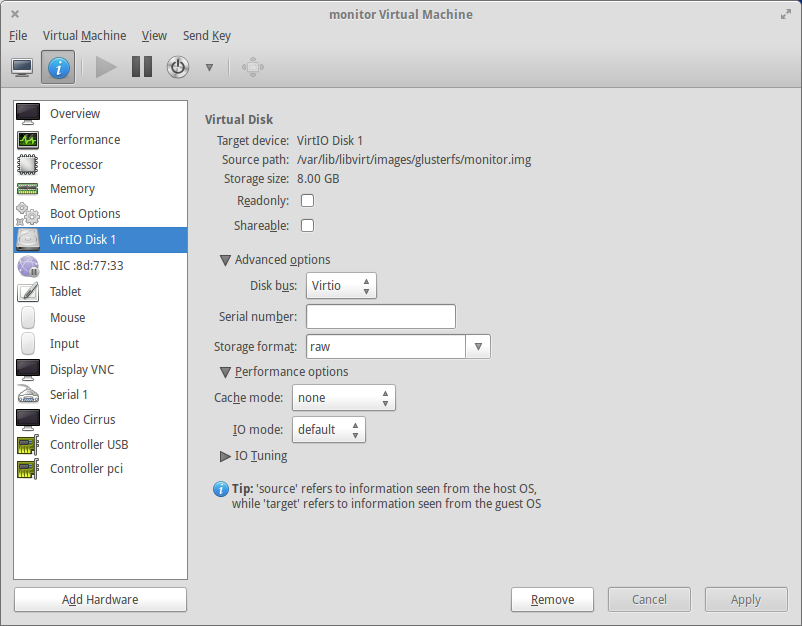Select NIC :8d:77:33 device

point(86,266)
